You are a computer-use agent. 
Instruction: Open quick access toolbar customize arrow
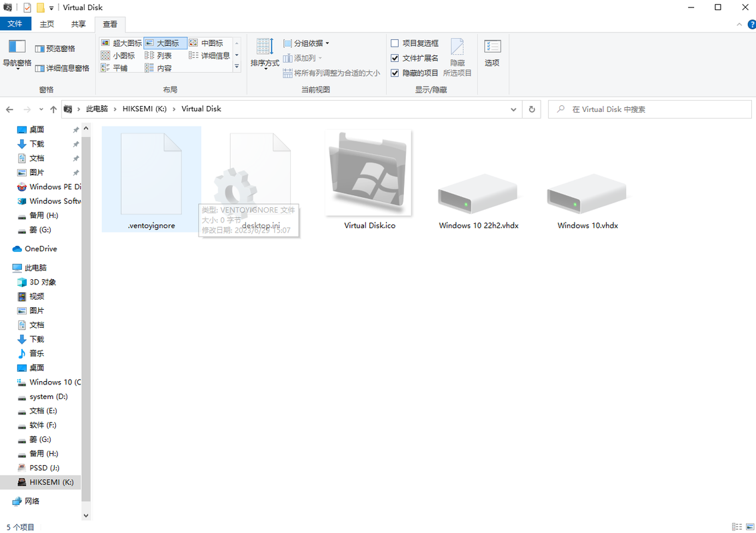coord(51,8)
